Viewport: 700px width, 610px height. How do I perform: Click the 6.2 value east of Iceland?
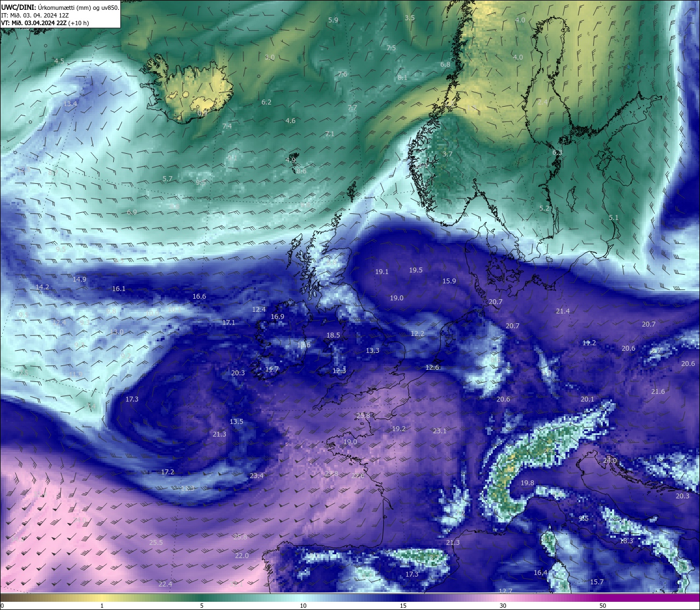point(266,102)
